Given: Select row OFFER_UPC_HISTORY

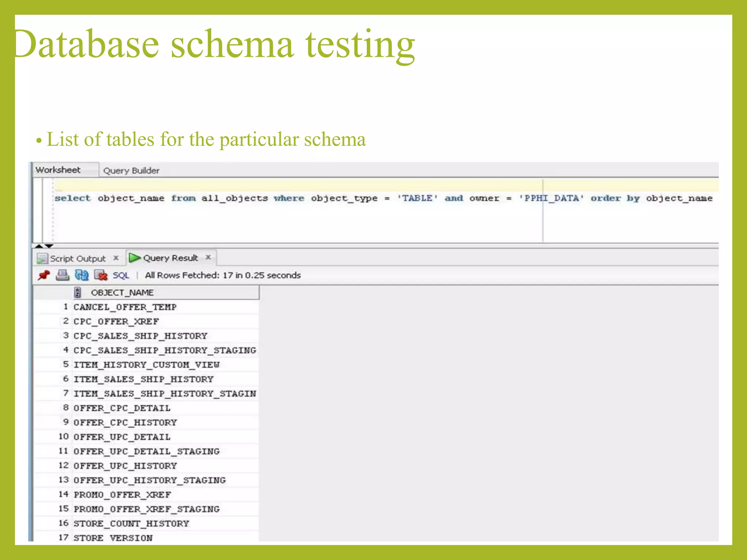Looking at the screenshot, I should click(x=147, y=466).
